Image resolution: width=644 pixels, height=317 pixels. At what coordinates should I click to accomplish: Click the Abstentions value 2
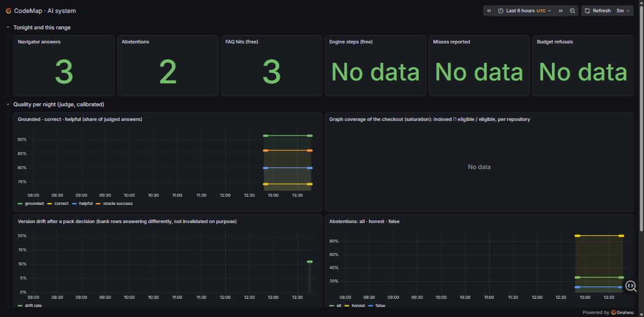click(x=168, y=72)
